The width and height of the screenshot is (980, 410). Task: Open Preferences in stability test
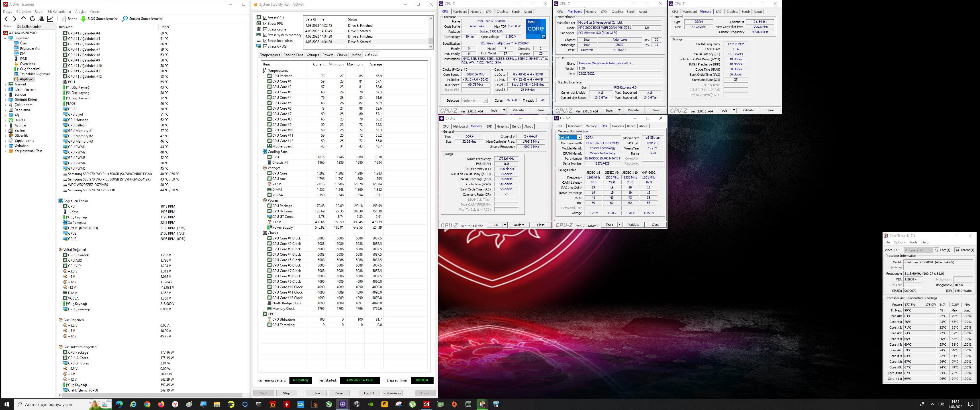pos(392,393)
